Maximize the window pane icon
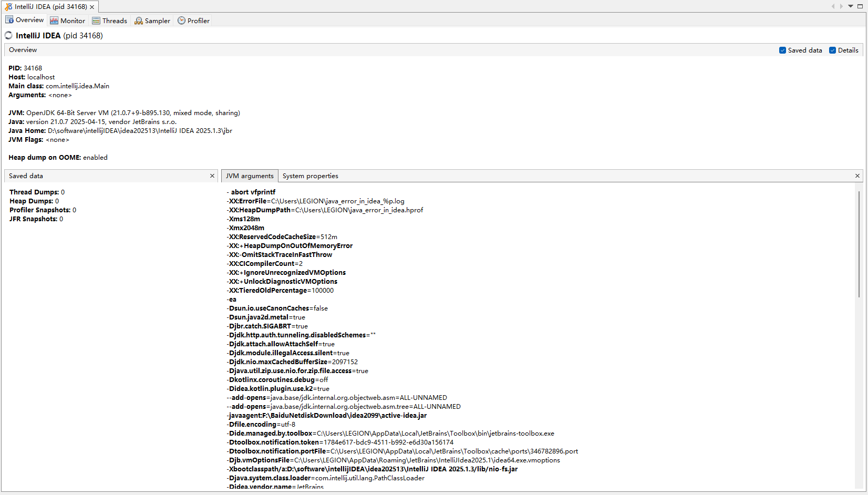The height and width of the screenshot is (495, 868). pos(860,6)
